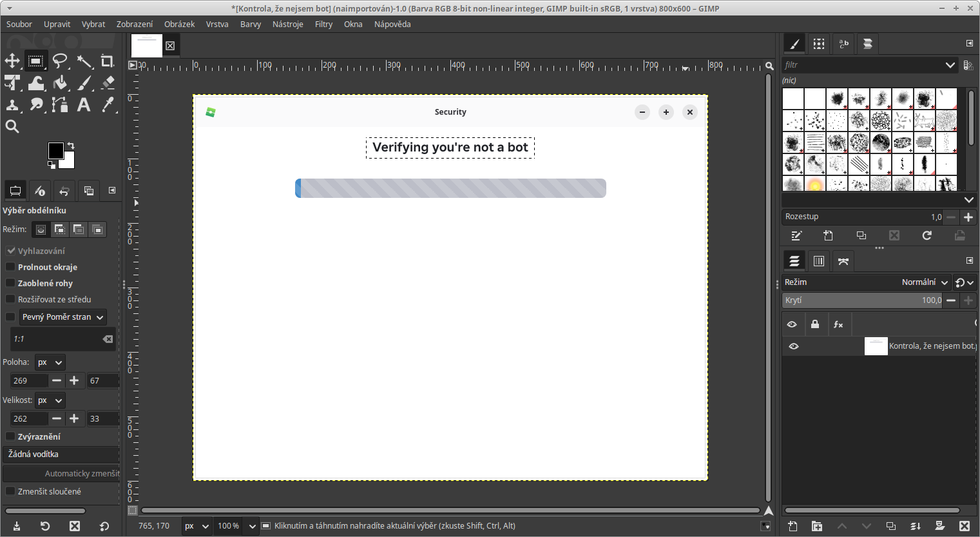Save tool options preset
This screenshot has width=980, height=537.
coord(16,526)
